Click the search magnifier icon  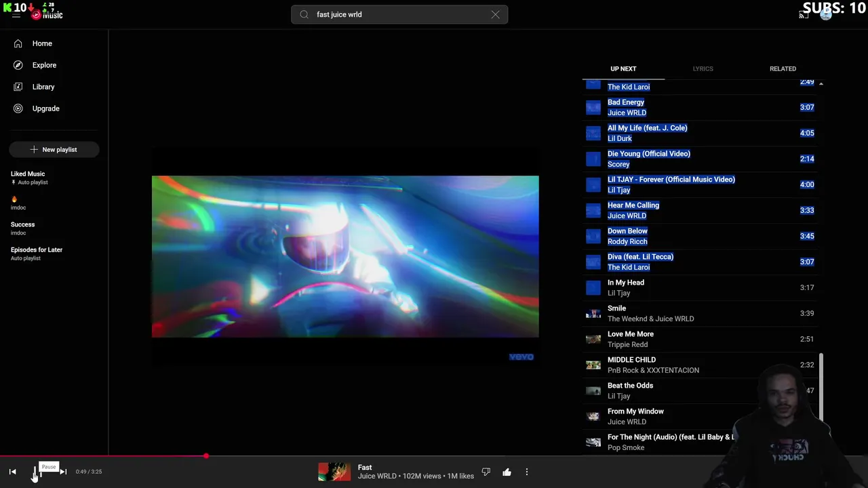(304, 14)
